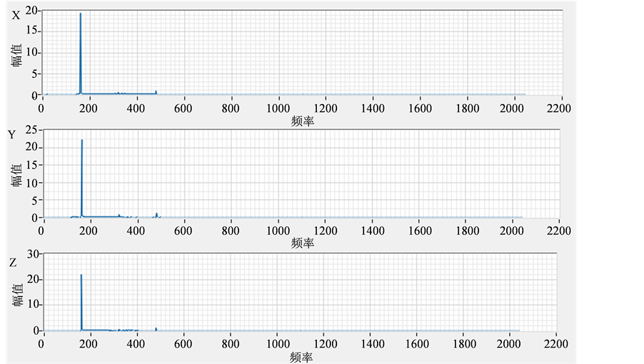Viewport: 644px width, 364px height.
Task: Select the X plot title label
Action: pos(16,15)
